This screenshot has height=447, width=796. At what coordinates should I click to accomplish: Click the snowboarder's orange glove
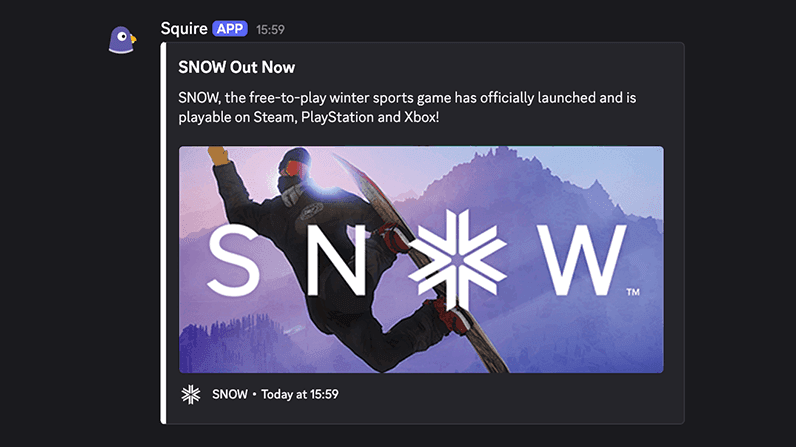coord(218,155)
